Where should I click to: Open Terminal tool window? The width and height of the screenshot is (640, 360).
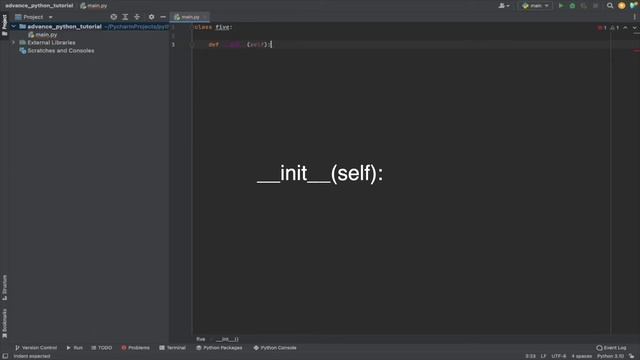172,348
